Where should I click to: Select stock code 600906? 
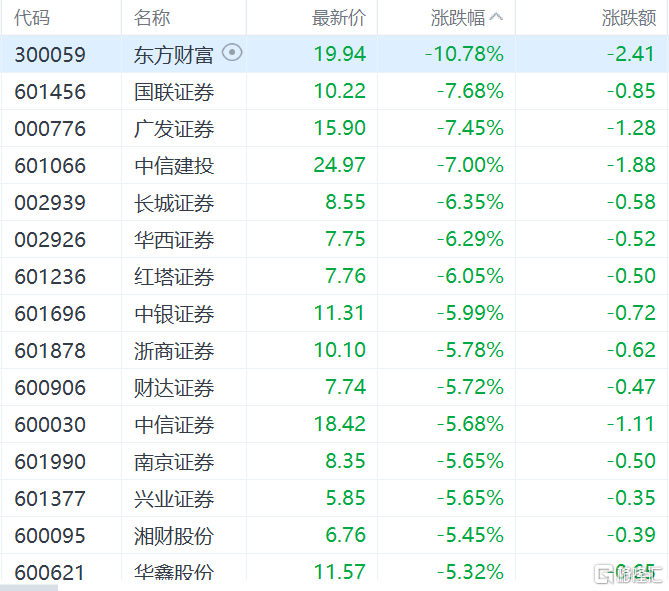coord(50,388)
